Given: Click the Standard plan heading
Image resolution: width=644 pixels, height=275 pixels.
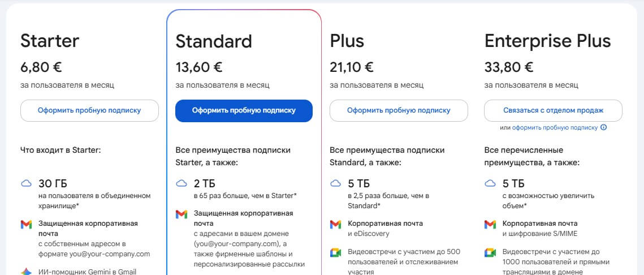Looking at the screenshot, I should [214, 41].
